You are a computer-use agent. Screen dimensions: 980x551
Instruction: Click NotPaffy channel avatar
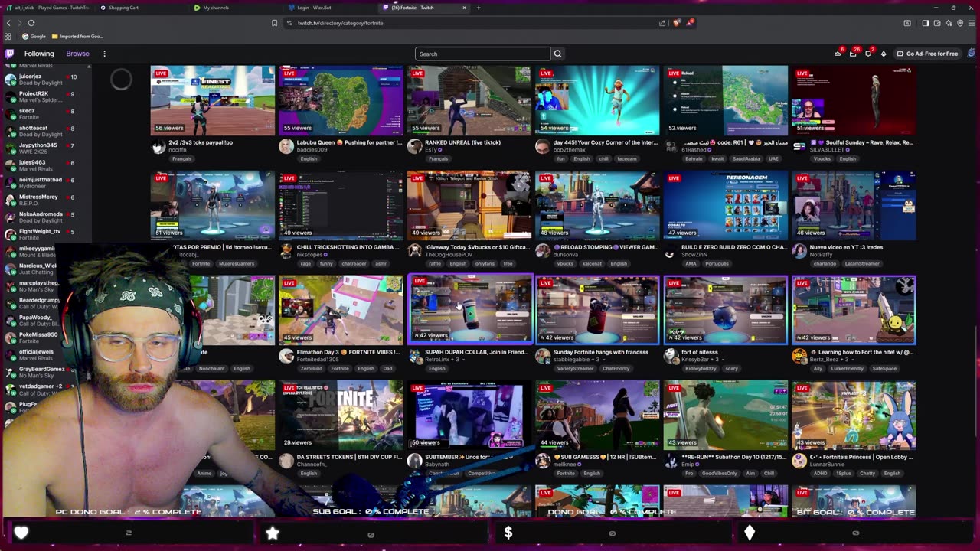point(799,251)
